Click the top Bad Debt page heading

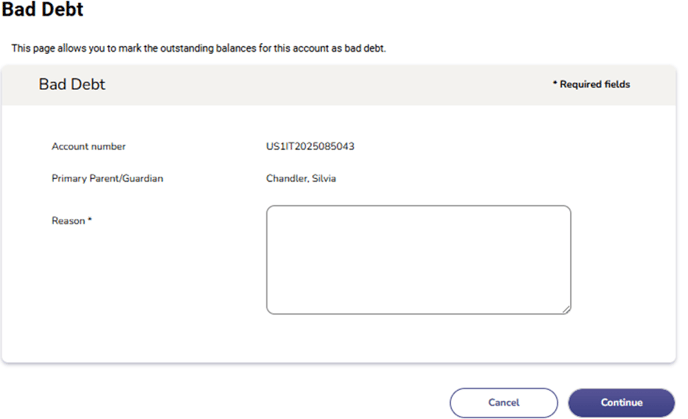42,10
